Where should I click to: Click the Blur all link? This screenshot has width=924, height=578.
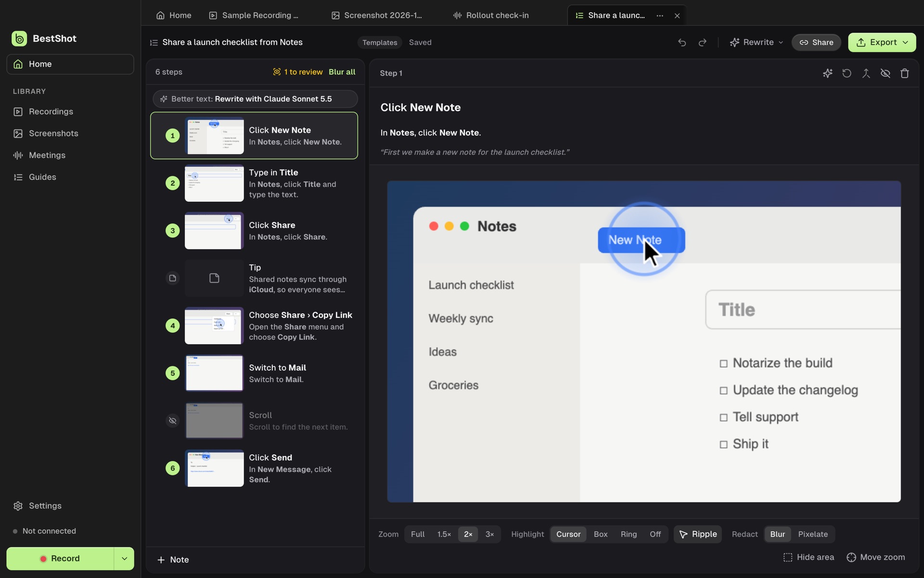pos(342,72)
